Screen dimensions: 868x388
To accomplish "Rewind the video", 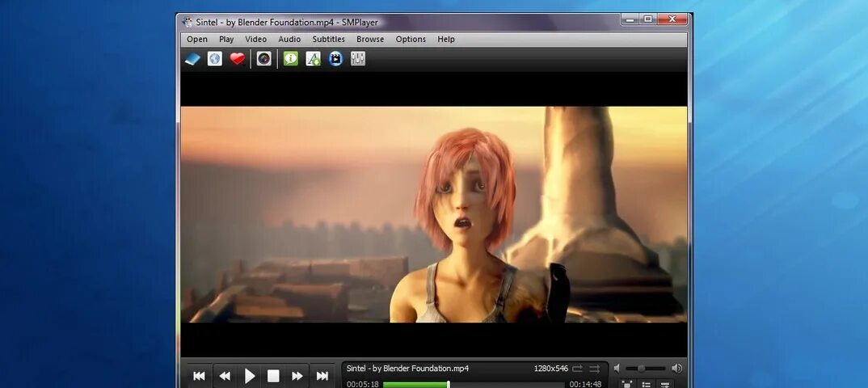I will click(x=224, y=377).
